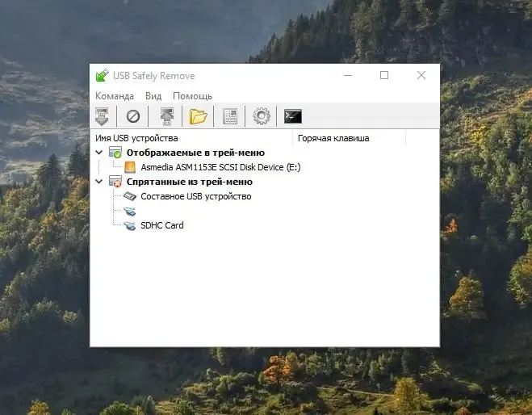Click the SDHC Card device icon
Image resolution: width=532 pixels, height=415 pixels.
130,225
